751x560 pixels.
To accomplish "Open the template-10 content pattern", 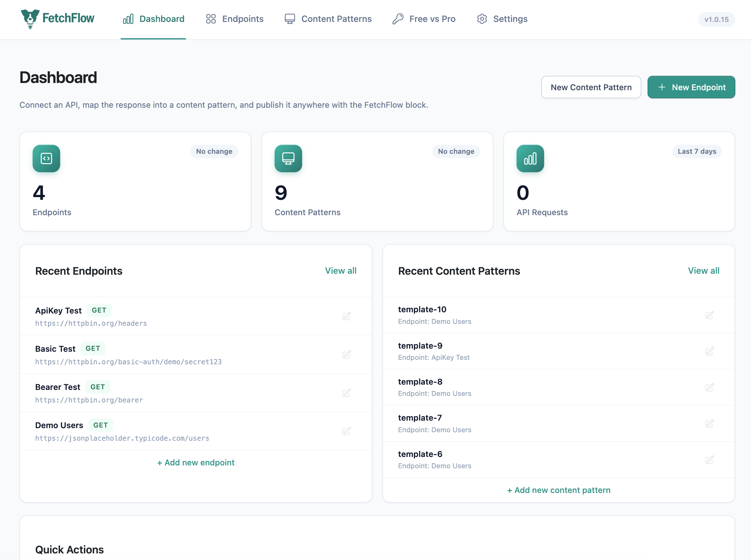I will [x=422, y=309].
